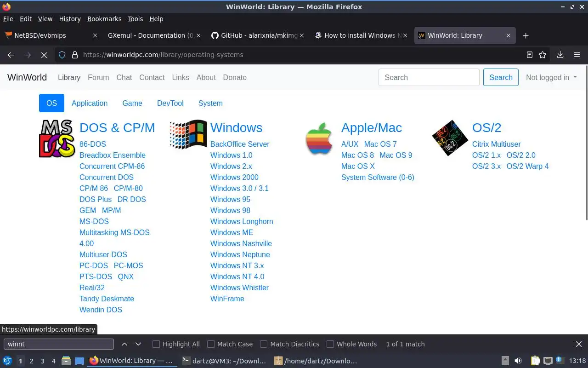Bookmark this page with the star
The height and width of the screenshot is (368, 588).
(543, 55)
